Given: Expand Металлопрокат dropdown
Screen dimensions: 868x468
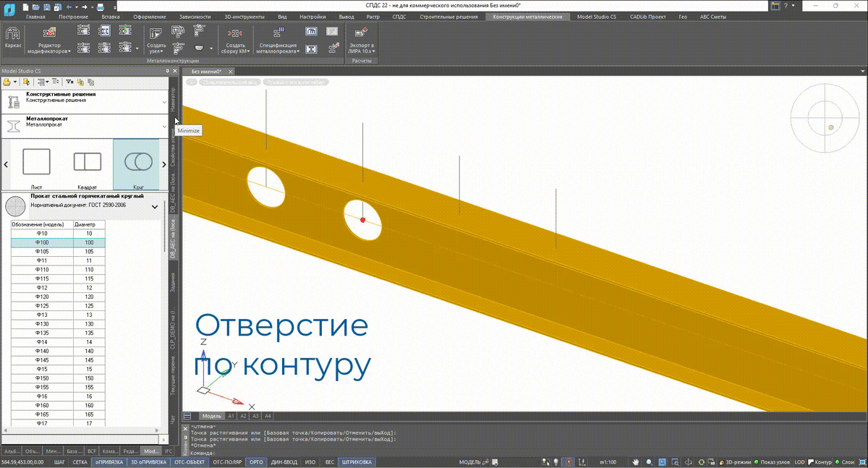Looking at the screenshot, I should [x=164, y=127].
